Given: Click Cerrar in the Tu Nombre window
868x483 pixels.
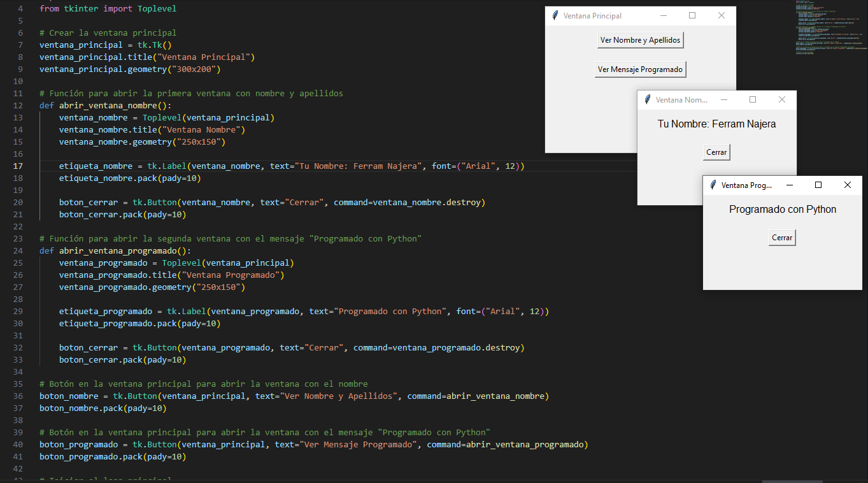Looking at the screenshot, I should [716, 152].
